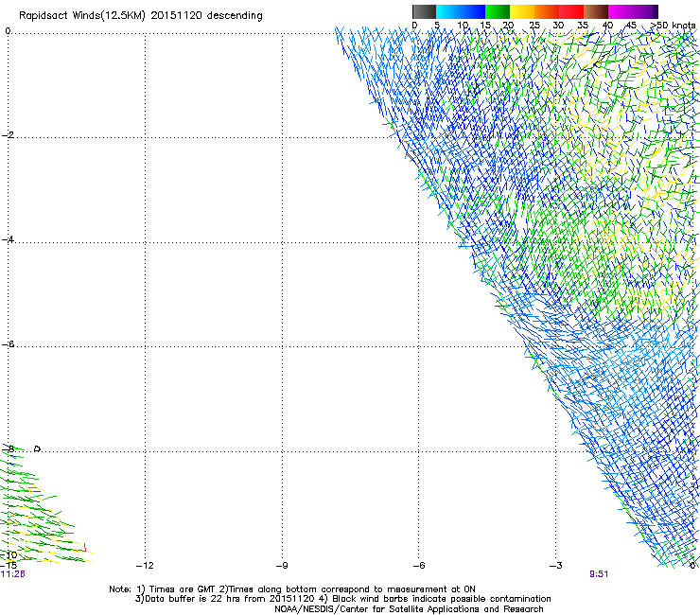
Task: Select the brown 35-40 knot color segment
Action: pyautogui.click(x=596, y=11)
